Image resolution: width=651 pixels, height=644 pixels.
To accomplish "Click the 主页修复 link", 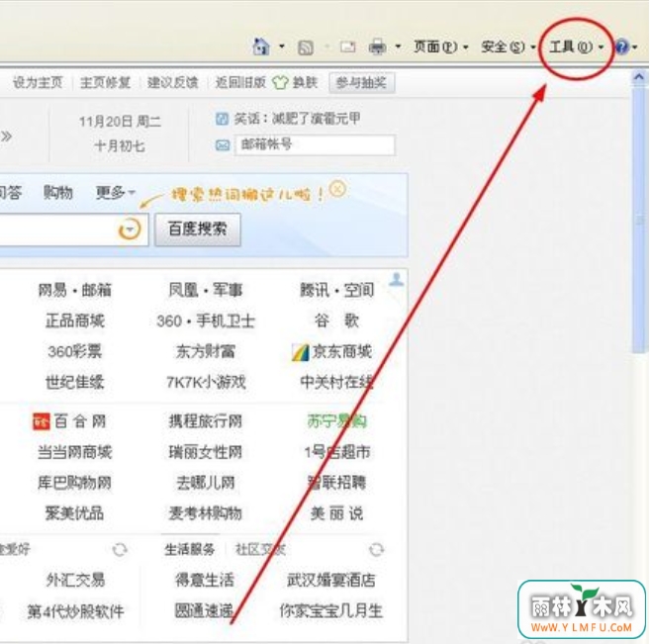I will click(x=106, y=83).
